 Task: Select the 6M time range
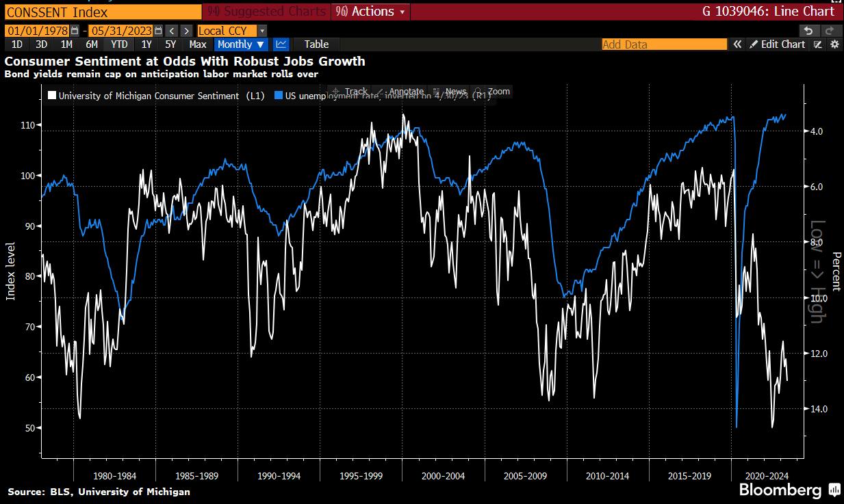tap(92, 44)
